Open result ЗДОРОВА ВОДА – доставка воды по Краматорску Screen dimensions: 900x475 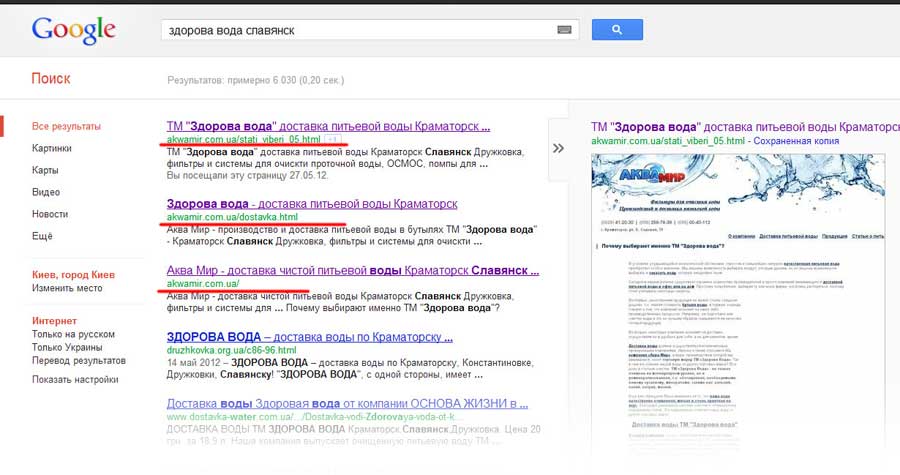click(x=309, y=337)
